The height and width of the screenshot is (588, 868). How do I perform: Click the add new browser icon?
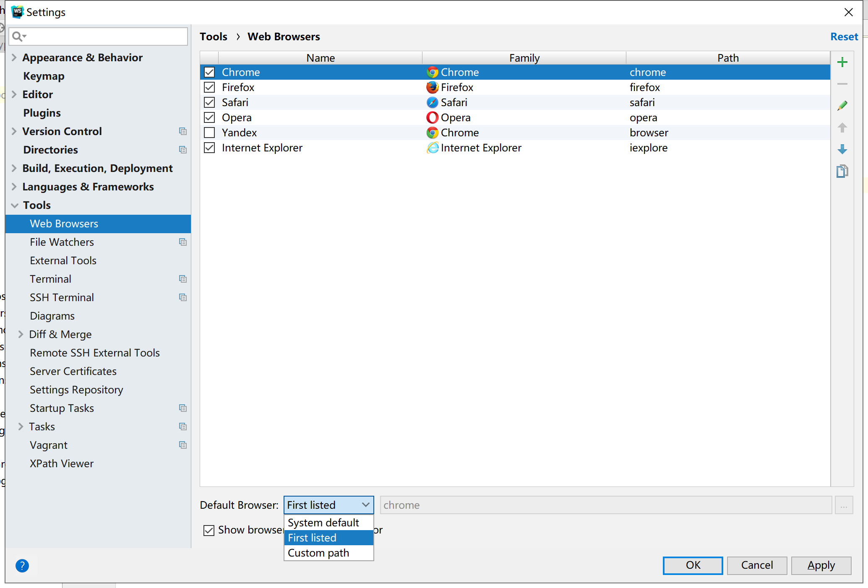point(843,62)
